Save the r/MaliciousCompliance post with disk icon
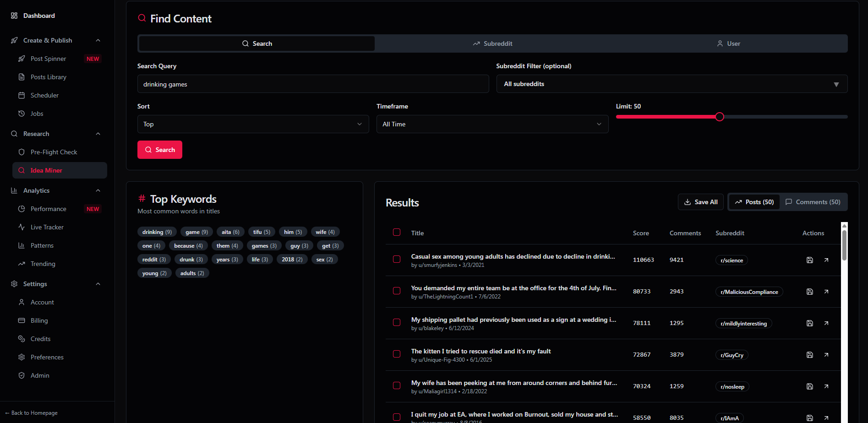Screen dimensions: 868x423 [x=809, y=292]
